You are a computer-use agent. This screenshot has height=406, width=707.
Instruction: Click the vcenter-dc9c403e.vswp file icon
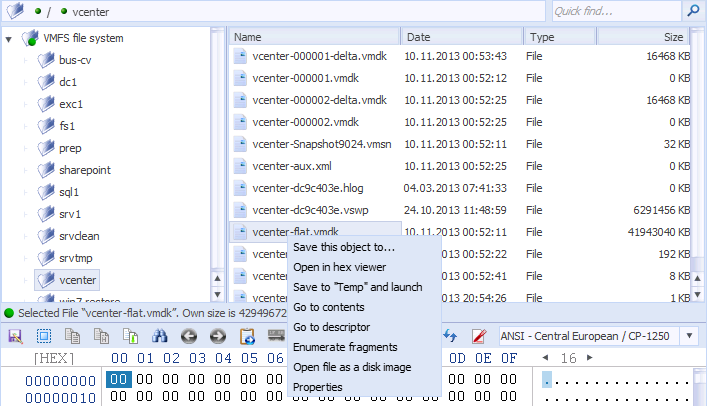click(x=240, y=210)
